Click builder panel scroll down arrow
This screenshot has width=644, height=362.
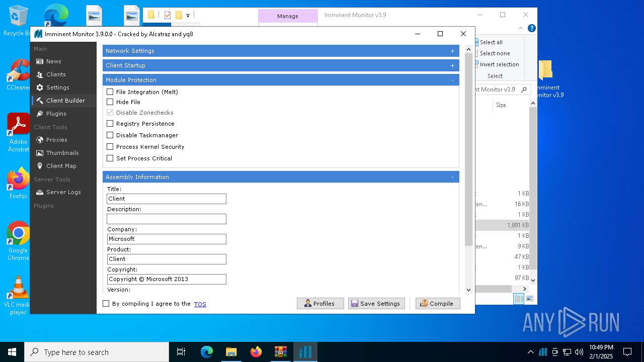[468, 290]
